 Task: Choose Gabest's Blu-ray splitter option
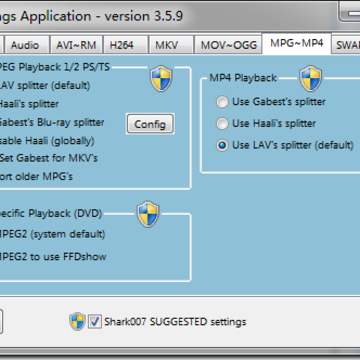click(52, 122)
